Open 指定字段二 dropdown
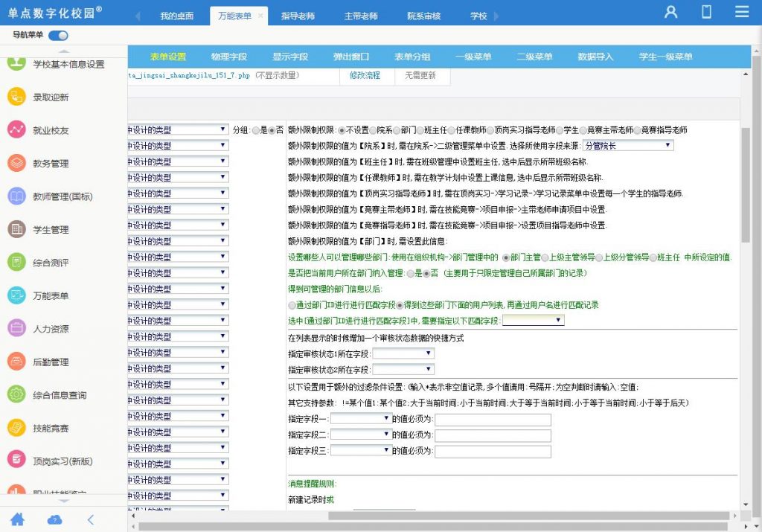This screenshot has height=532, width=762. coord(361,435)
